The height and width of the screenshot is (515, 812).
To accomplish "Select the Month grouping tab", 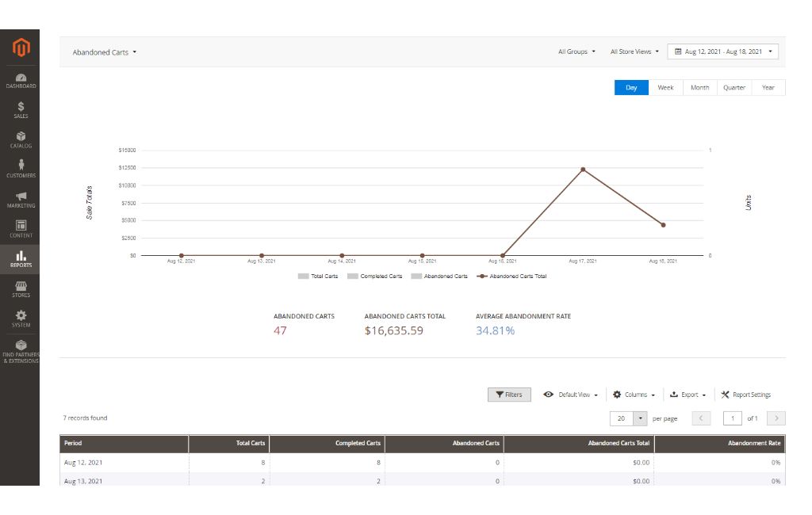I will (x=699, y=87).
